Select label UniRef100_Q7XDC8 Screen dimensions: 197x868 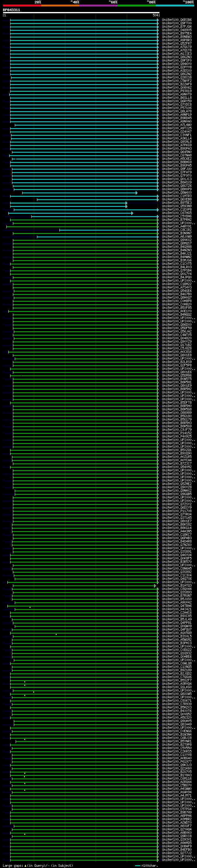pos(177,104)
